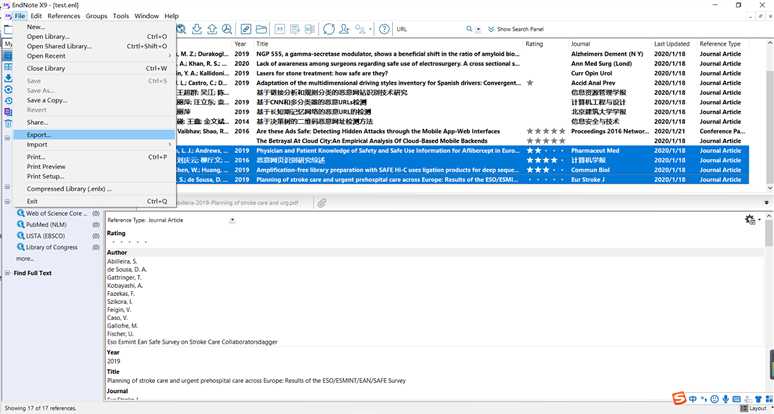Screen dimensions: 774x414
Task: Click the Open File folder toolbar icon
Action: (261, 29)
